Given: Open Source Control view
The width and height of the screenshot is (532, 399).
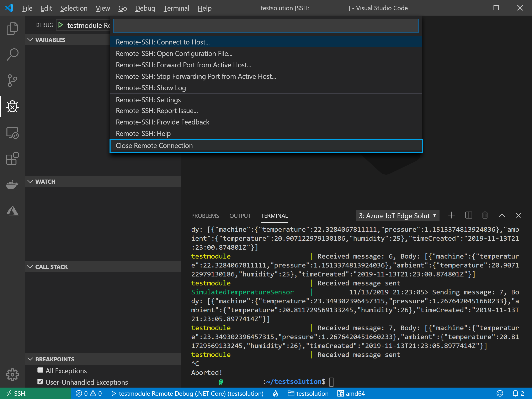Looking at the screenshot, I should click(12, 81).
